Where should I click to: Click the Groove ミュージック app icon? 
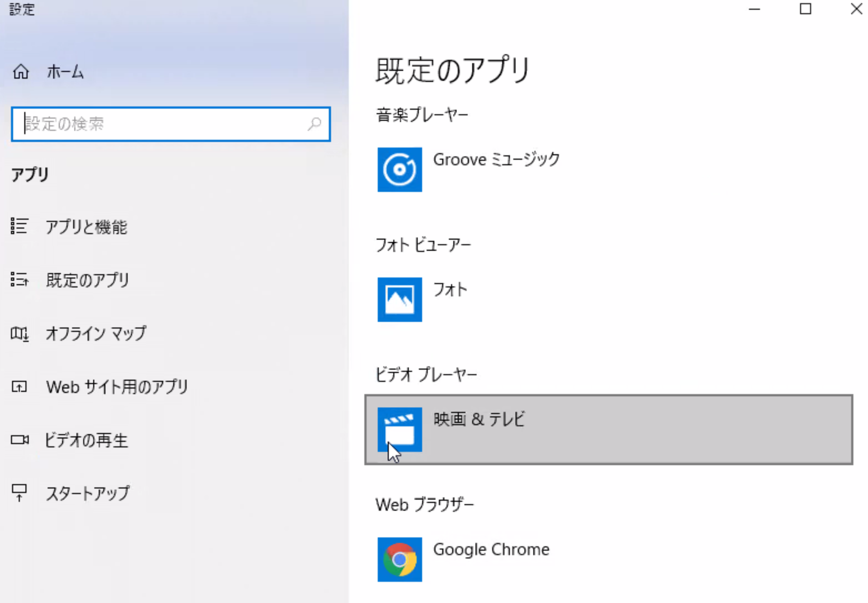point(400,169)
